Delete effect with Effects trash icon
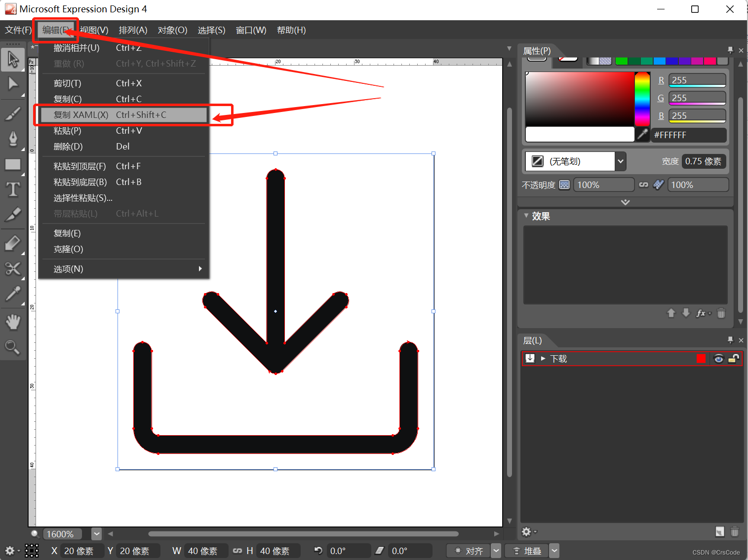The image size is (748, 560). 721,313
